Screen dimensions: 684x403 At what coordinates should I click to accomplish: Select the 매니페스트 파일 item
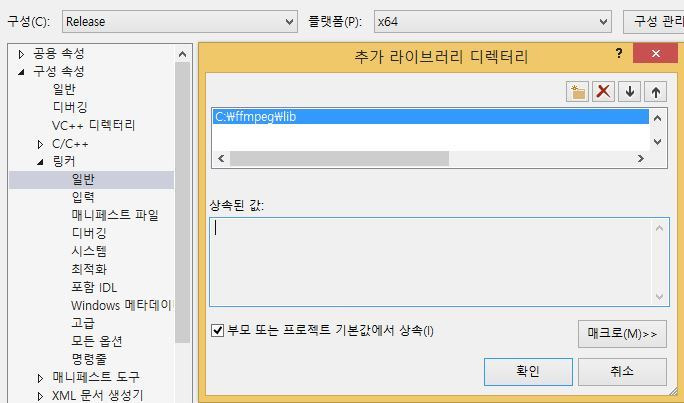pyautogui.click(x=115, y=215)
